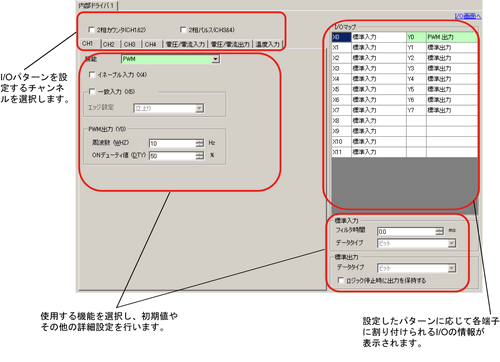Viewport: 500px width, 362px height.
Task: Open the PWM function dropdown
Action: pyautogui.click(x=216, y=59)
